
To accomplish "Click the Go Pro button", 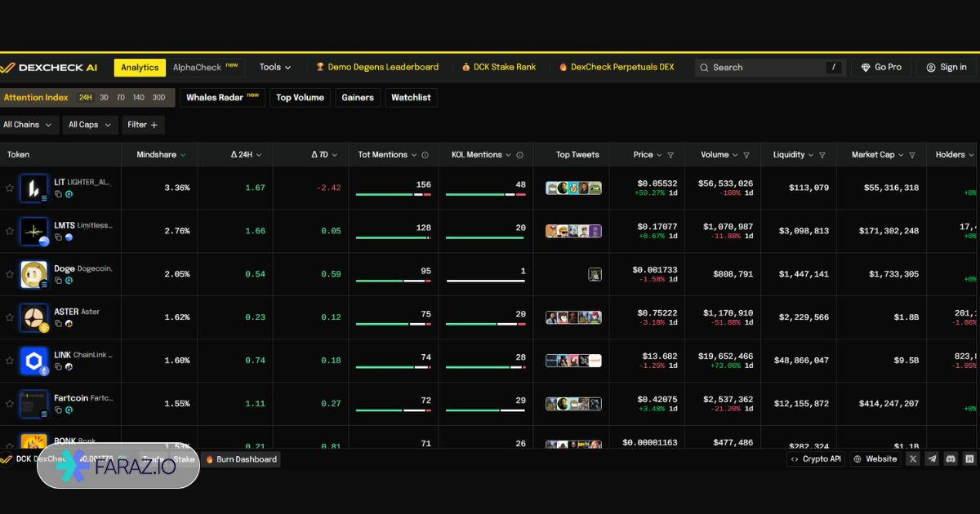I will [880, 67].
